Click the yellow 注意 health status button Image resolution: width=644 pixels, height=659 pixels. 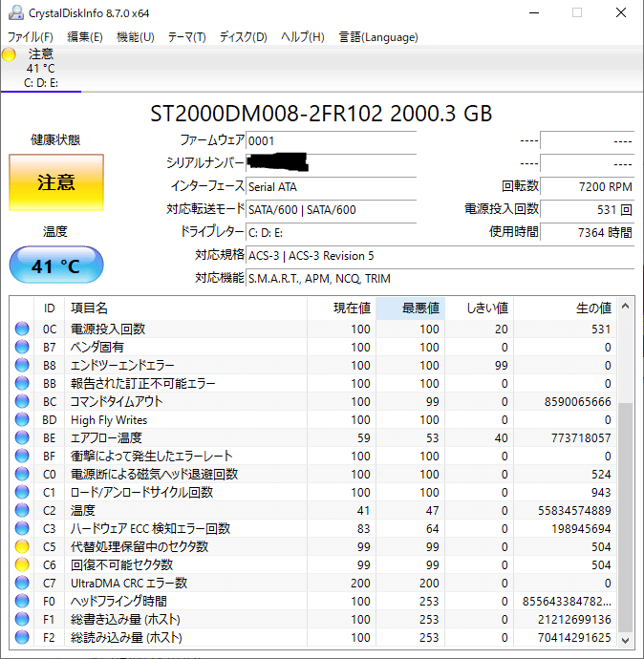(56, 182)
